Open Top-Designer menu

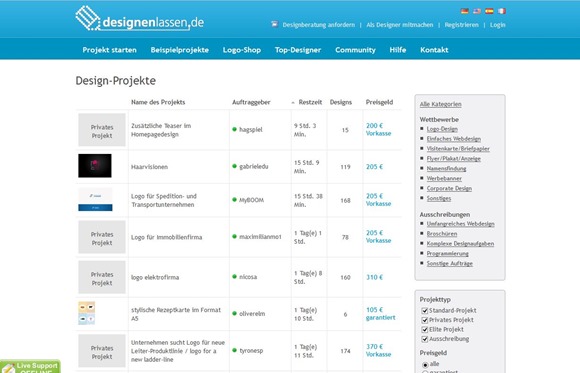tap(298, 50)
